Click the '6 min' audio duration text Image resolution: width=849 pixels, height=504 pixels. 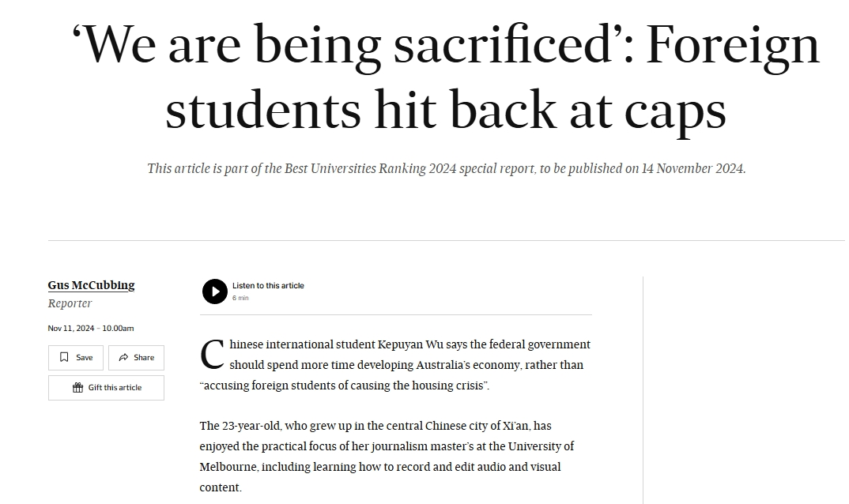click(x=240, y=298)
